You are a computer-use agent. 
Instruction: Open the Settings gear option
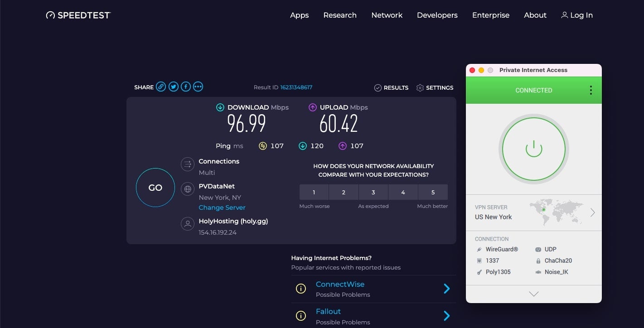pos(435,88)
